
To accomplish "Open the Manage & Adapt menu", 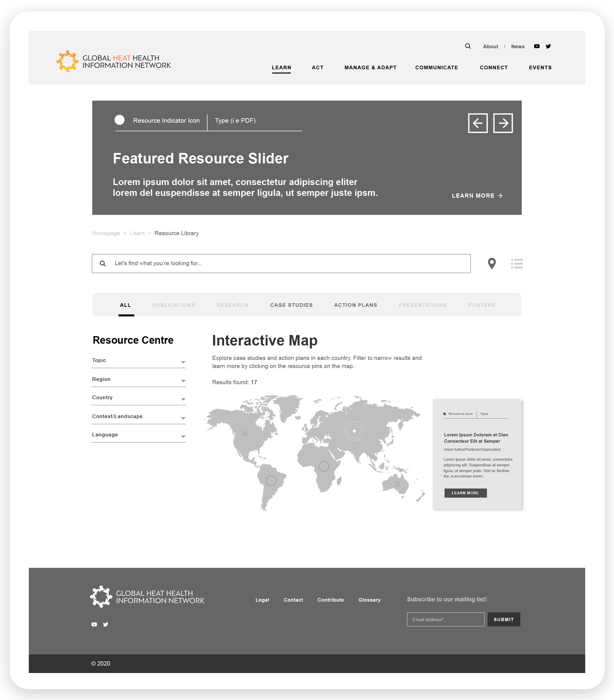I will [370, 67].
